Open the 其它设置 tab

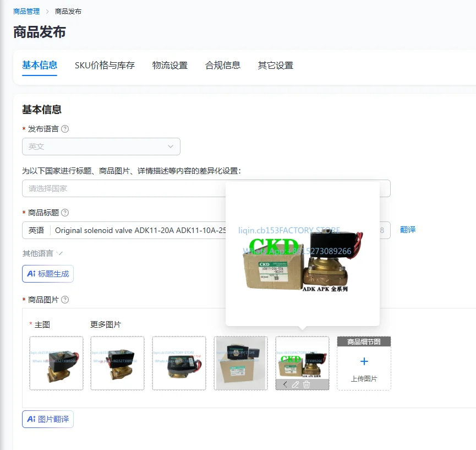pos(276,66)
